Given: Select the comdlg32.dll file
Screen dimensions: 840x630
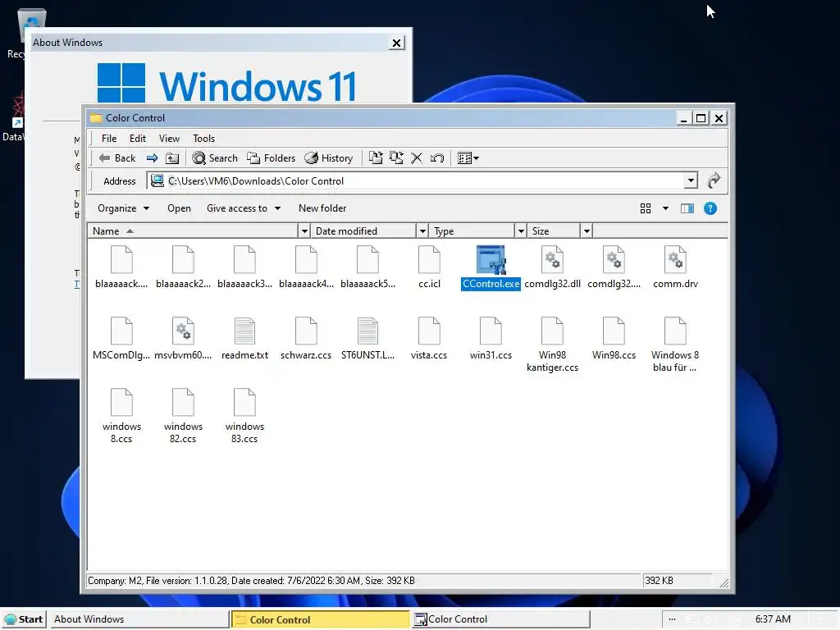Looking at the screenshot, I should (x=552, y=268).
